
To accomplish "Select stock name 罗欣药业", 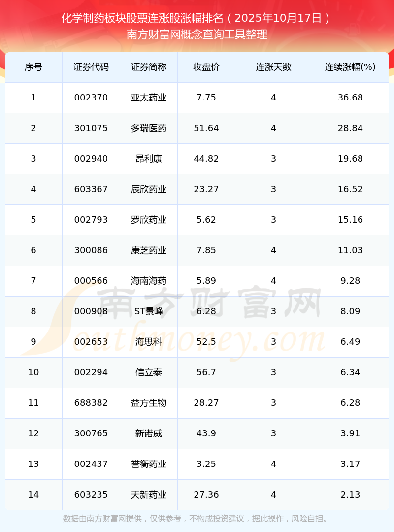I will 149,220.
